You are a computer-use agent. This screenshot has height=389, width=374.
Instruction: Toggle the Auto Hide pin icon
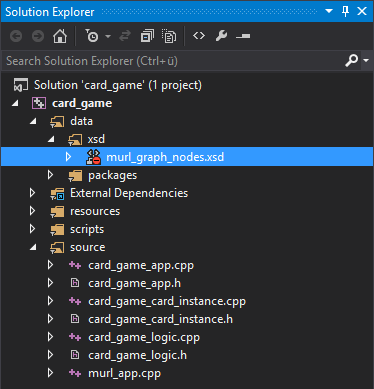click(x=345, y=11)
